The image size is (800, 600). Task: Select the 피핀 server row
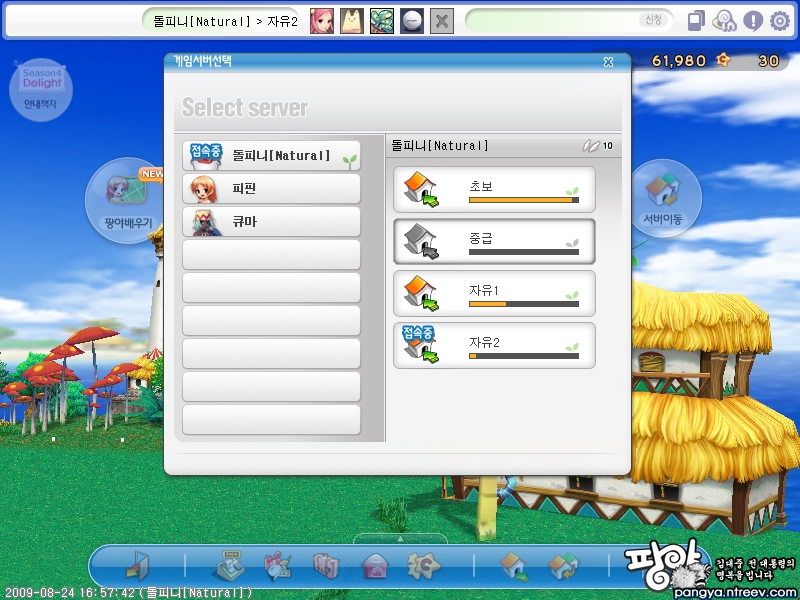(x=271, y=189)
